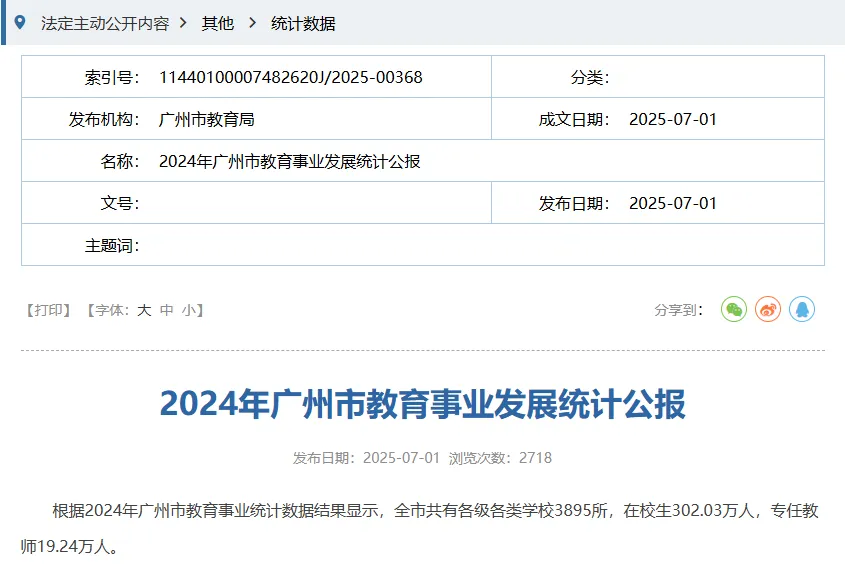Click the 索引号 label
The height and width of the screenshot is (572, 845).
[112, 77]
